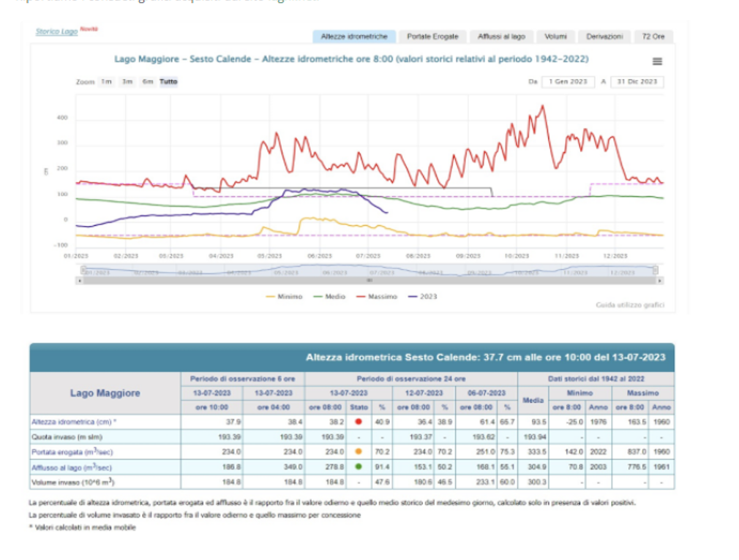Open the Altezza idrometrica (cm) row link

[x=72, y=422]
